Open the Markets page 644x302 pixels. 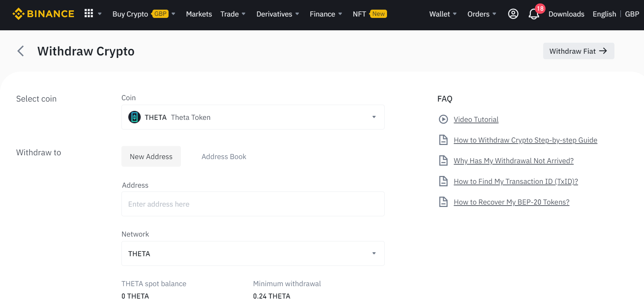199,14
